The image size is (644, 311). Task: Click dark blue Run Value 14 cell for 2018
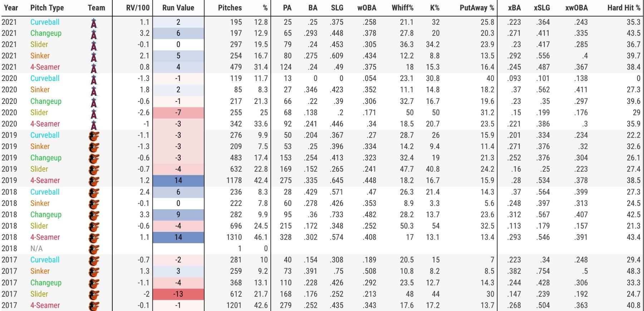click(178, 237)
